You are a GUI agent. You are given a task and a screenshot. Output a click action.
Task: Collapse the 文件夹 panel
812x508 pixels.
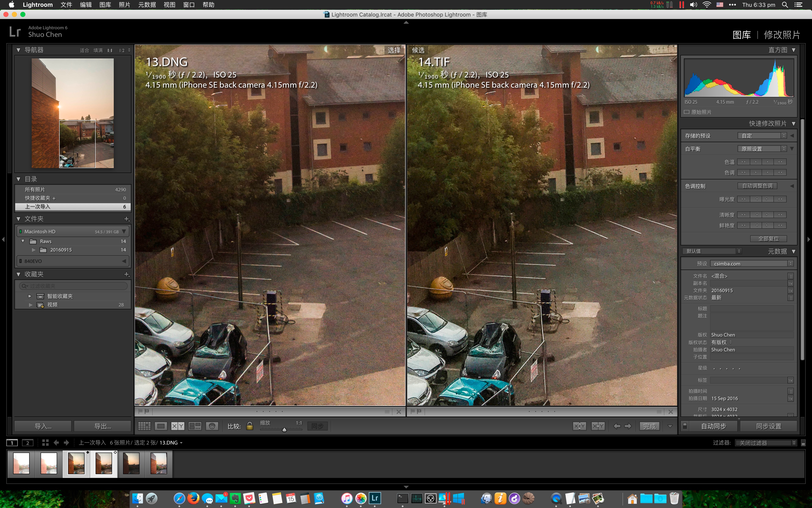tap(18, 219)
